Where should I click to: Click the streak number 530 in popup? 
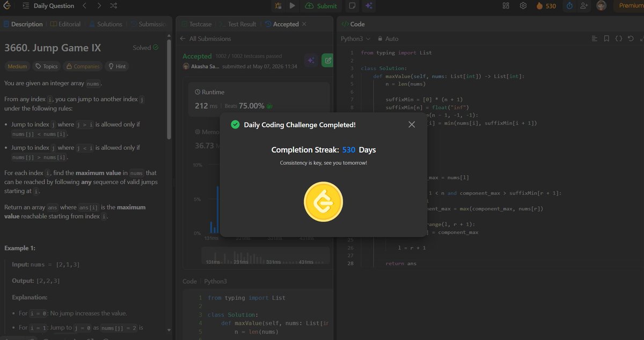[x=349, y=150]
